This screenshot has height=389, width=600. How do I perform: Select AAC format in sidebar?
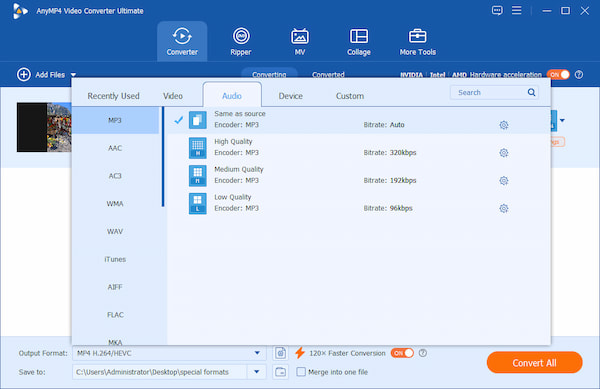(115, 148)
